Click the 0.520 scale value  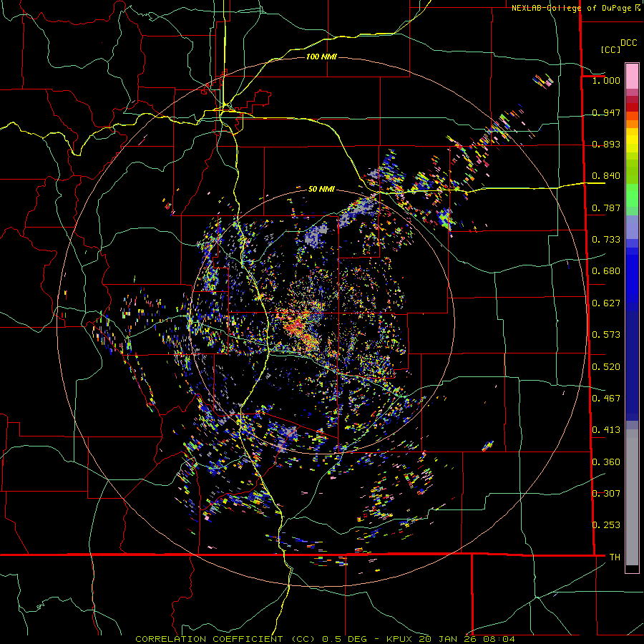point(606,367)
